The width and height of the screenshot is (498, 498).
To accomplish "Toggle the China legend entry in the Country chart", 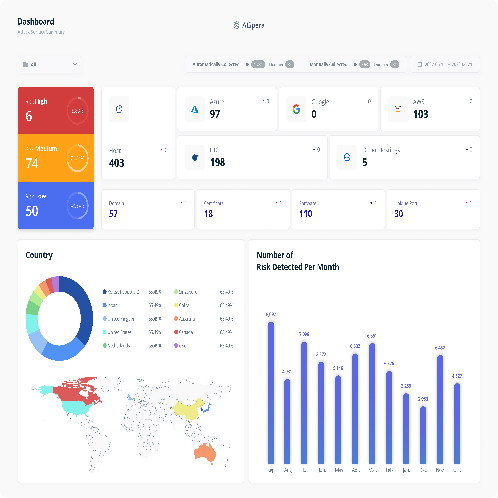I will point(182,305).
